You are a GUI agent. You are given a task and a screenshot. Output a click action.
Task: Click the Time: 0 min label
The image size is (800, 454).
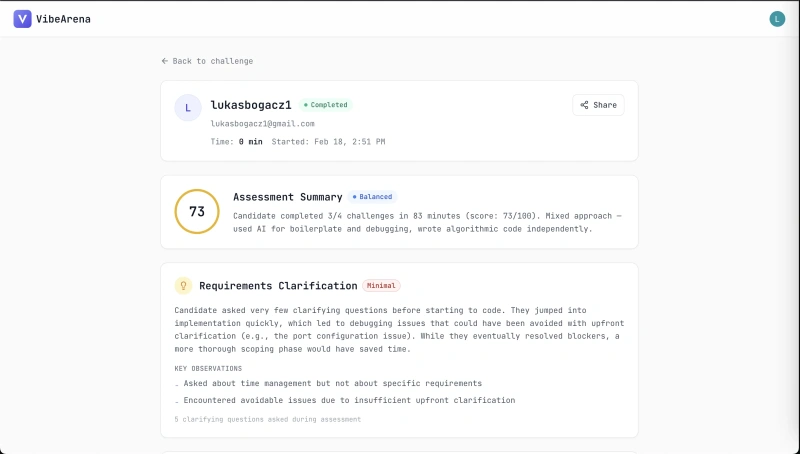pos(237,142)
